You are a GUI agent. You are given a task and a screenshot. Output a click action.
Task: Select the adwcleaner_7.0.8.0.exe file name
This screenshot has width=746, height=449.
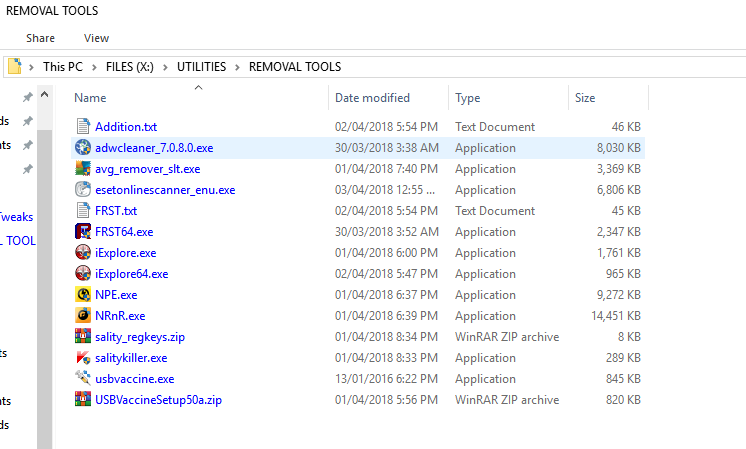tap(154, 148)
